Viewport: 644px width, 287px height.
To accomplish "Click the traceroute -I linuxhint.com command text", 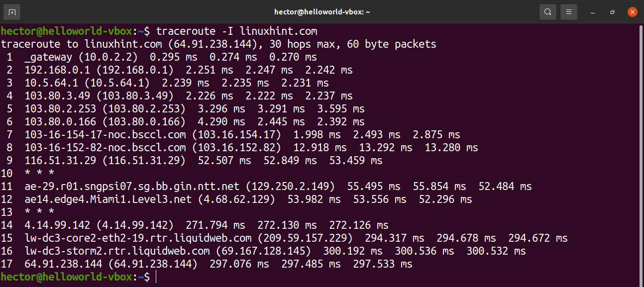I will pos(236,31).
